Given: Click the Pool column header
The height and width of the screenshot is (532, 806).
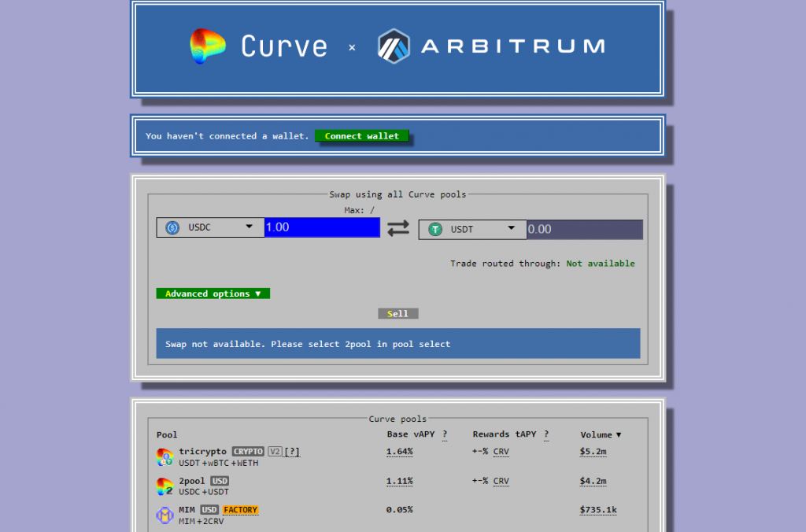Looking at the screenshot, I should pyautogui.click(x=167, y=434).
